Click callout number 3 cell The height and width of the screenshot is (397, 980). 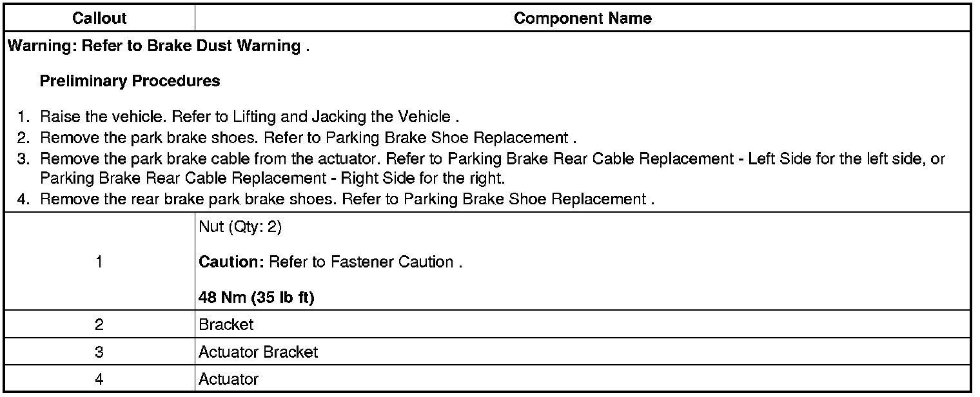click(x=99, y=353)
